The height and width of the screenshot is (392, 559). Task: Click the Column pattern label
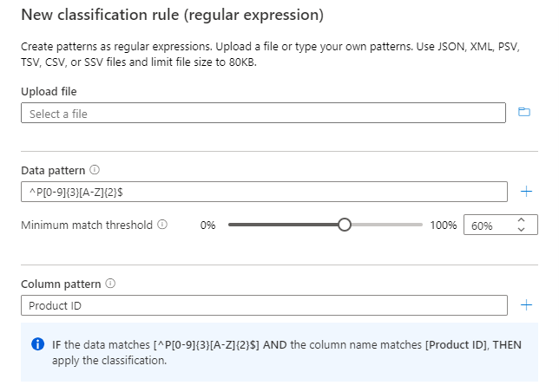(x=61, y=284)
